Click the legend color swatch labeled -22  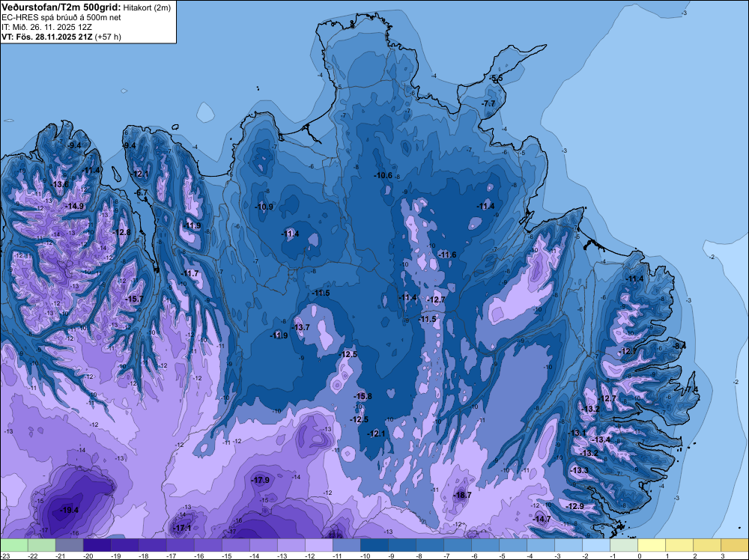tap(41, 545)
